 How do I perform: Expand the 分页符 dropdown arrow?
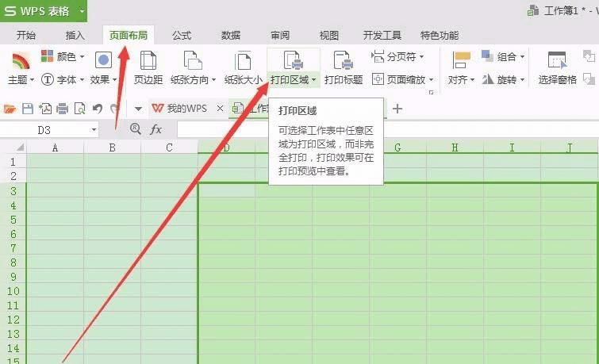(422, 57)
